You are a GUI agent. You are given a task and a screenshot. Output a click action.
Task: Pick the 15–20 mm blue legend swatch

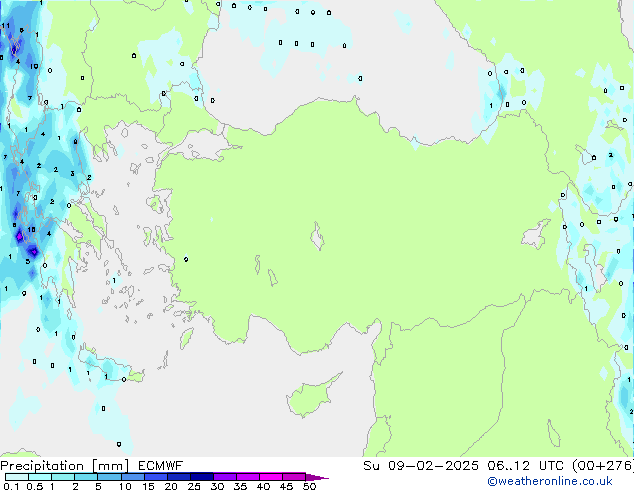pos(156,477)
